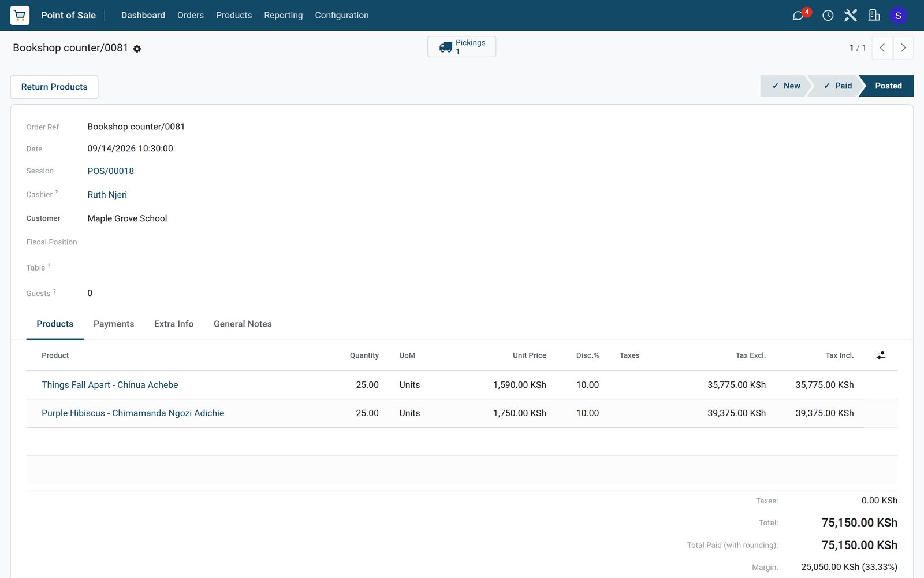Open session link POS/00018
Screen dimensions: 924x578
coord(111,171)
